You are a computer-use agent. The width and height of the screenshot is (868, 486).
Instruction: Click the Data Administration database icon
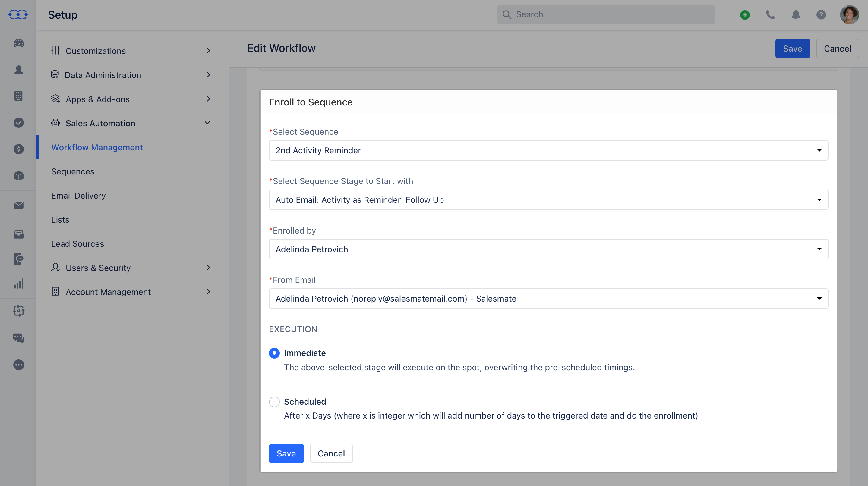pyautogui.click(x=55, y=75)
